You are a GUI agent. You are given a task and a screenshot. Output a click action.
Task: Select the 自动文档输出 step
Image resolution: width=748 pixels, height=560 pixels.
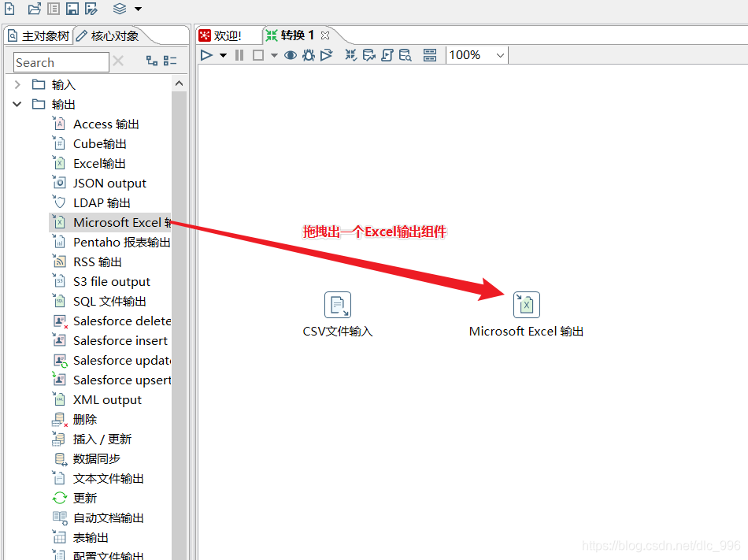pyautogui.click(x=98, y=517)
